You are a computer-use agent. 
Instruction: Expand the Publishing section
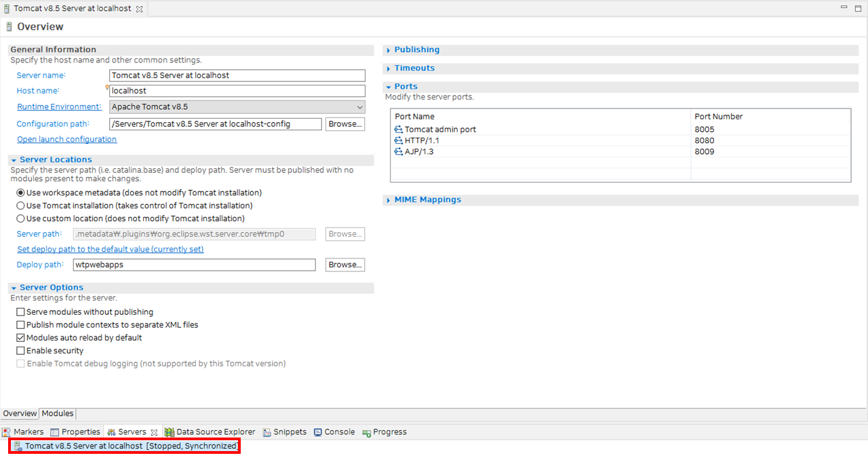click(388, 50)
